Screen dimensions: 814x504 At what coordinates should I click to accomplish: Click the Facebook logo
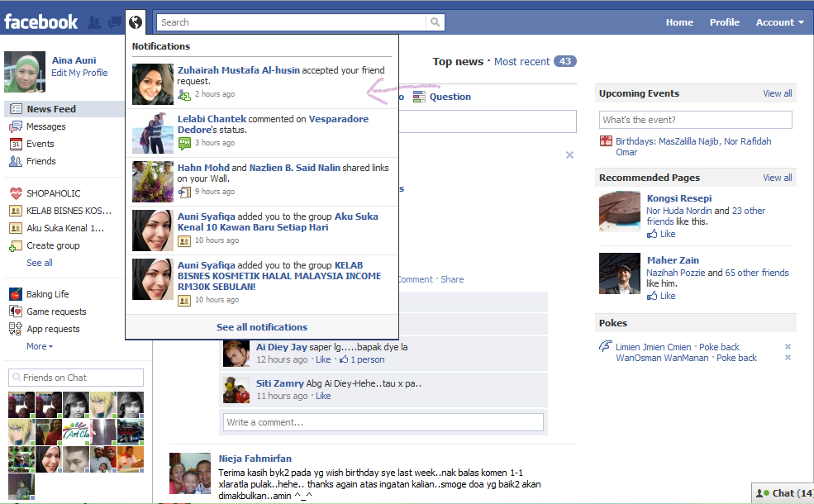click(41, 21)
